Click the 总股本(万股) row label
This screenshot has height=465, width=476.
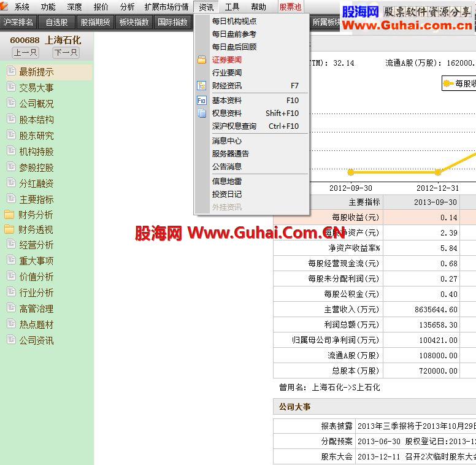point(355,371)
